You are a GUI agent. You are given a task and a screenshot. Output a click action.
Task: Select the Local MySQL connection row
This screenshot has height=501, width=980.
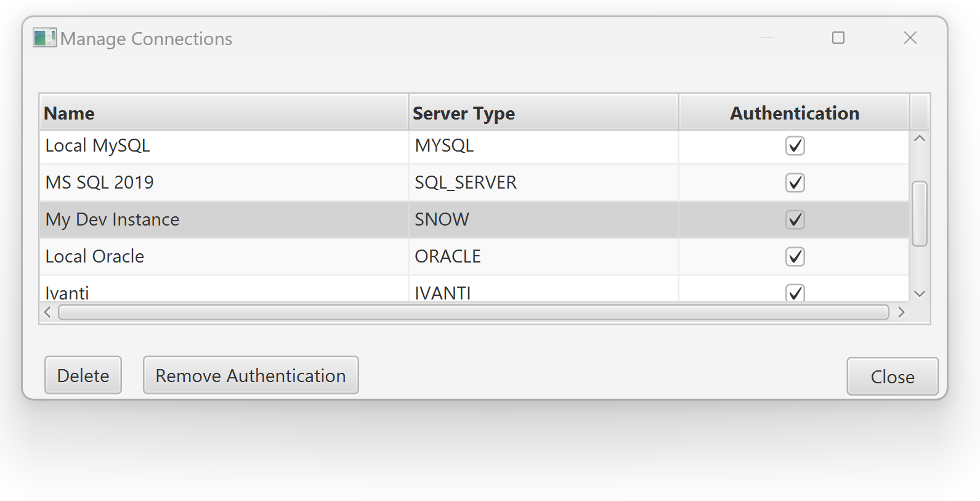[x=474, y=146]
